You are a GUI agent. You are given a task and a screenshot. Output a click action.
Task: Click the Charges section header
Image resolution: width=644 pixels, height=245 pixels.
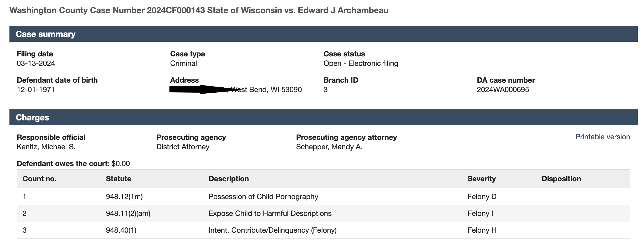click(x=33, y=118)
